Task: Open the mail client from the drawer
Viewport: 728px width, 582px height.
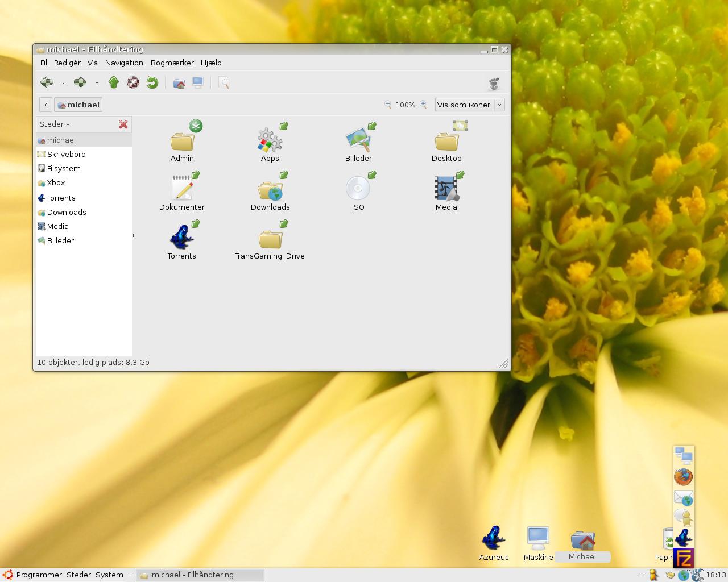Action: pyautogui.click(x=684, y=498)
